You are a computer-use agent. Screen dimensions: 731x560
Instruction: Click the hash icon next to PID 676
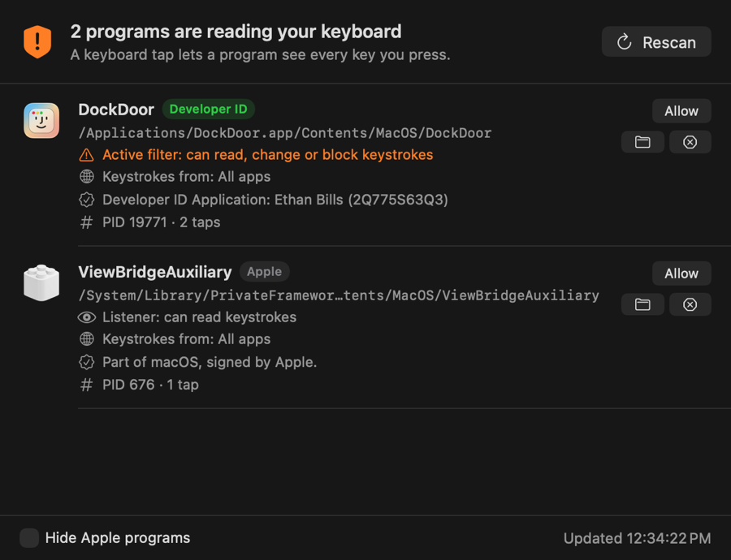(87, 385)
